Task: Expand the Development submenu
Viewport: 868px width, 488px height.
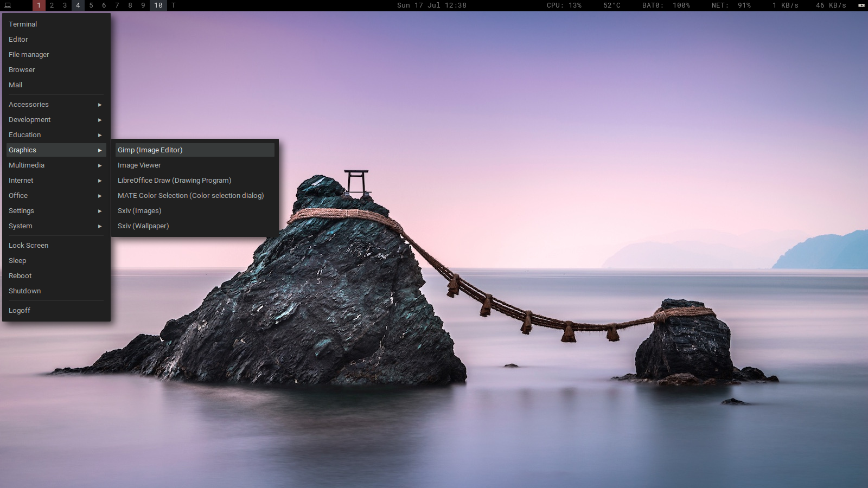Action: [56, 120]
